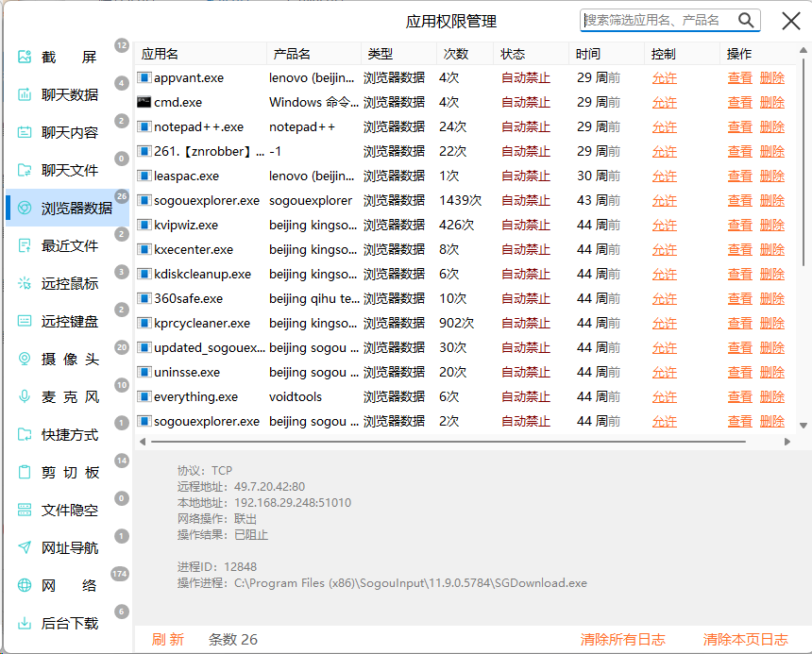Click the cmd.exe application icon
The image size is (812, 654).
click(144, 102)
